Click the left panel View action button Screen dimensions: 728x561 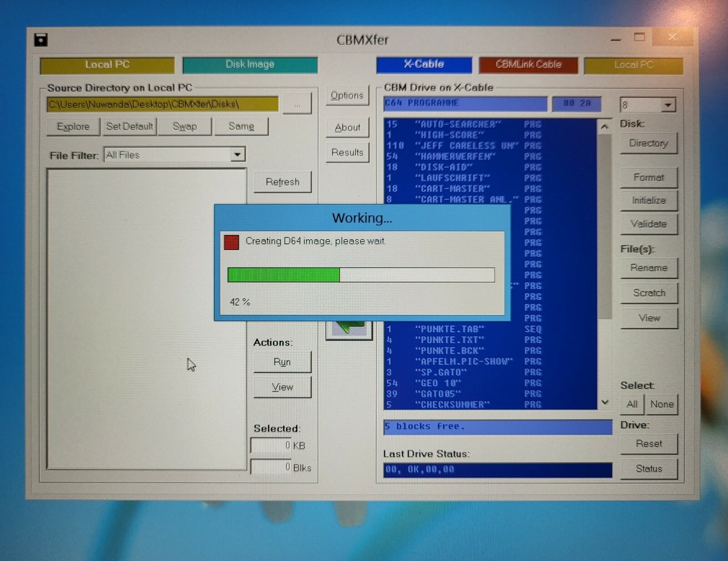click(282, 387)
